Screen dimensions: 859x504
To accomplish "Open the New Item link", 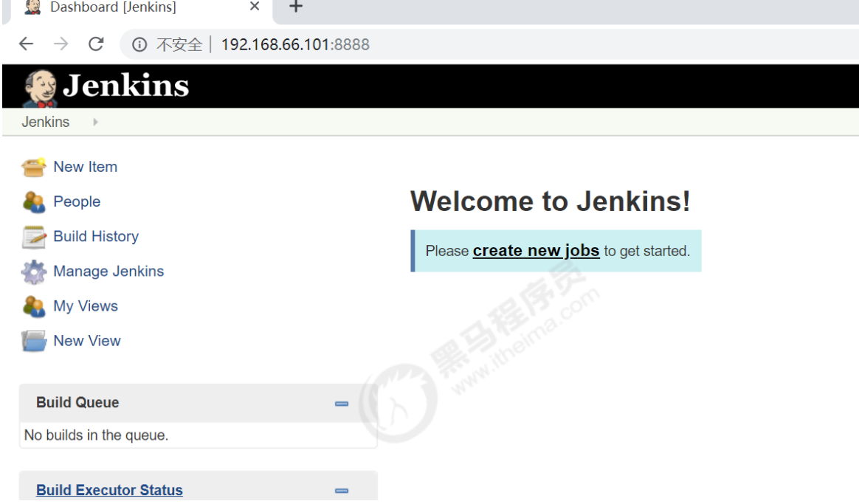I will 86,167.
